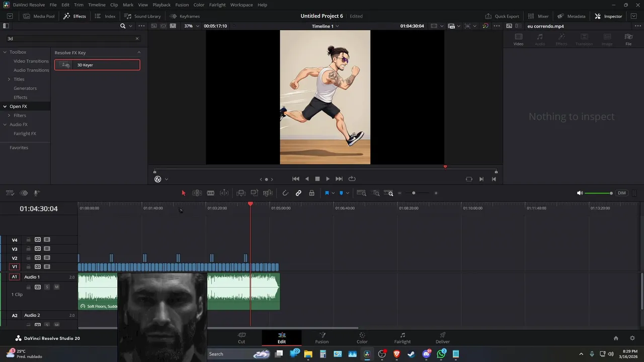Click the Detail Zoom icon
644x362 pixels.
[x=376, y=193]
